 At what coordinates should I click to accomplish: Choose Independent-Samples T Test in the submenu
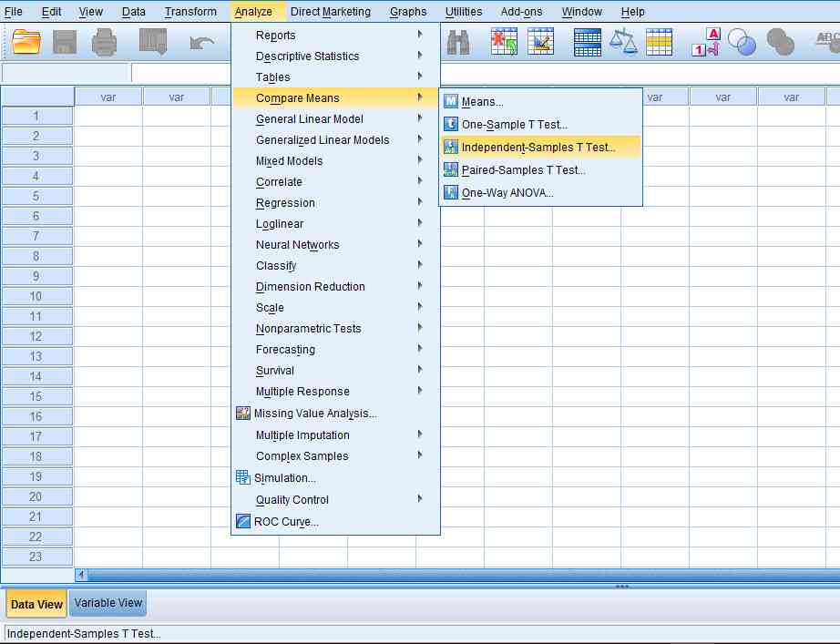pos(540,147)
